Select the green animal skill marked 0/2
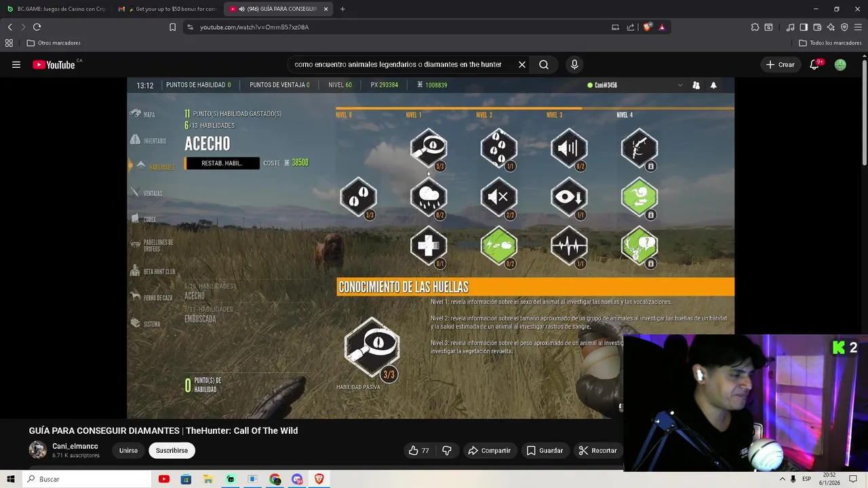 pos(499,245)
